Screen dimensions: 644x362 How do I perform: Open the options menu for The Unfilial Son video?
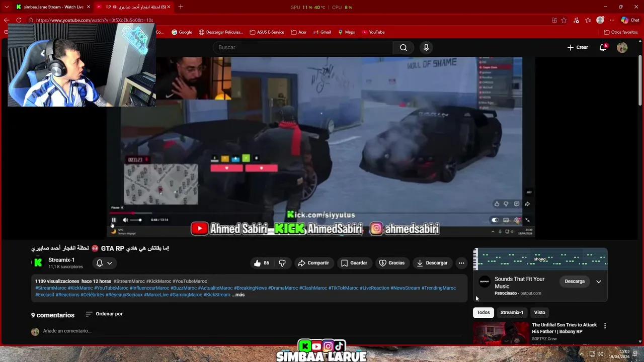pyautogui.click(x=605, y=326)
